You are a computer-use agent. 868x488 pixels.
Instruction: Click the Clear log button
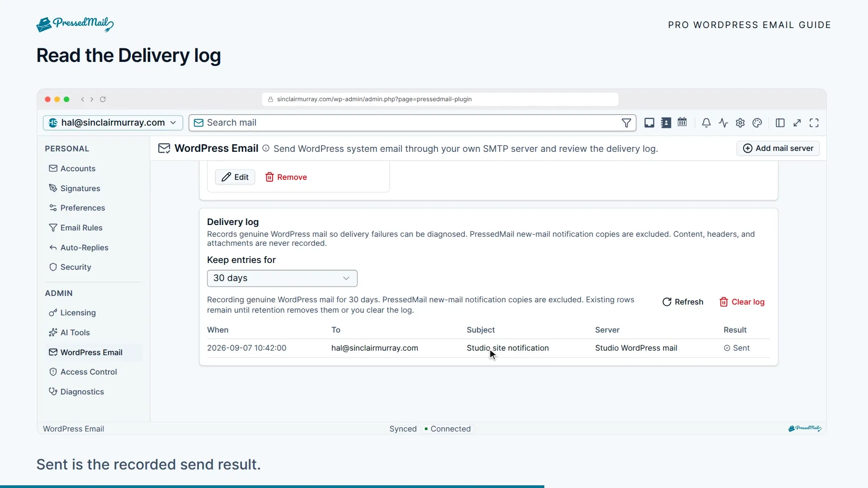point(742,302)
